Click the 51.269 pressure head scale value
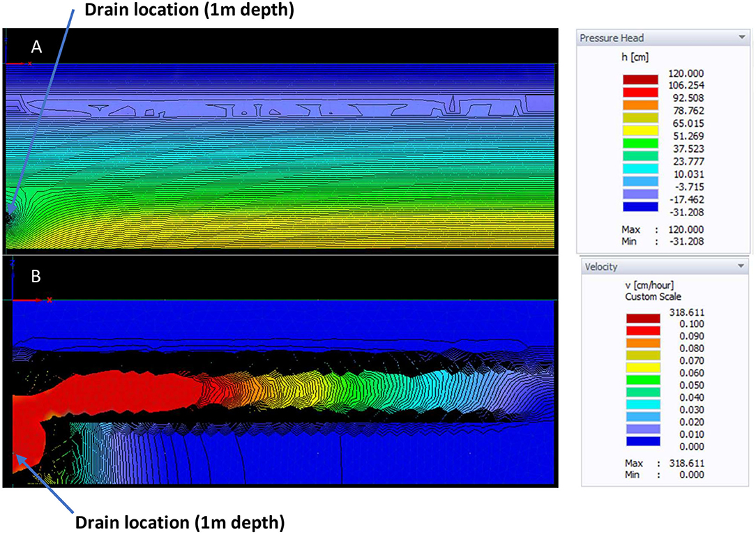The width and height of the screenshot is (756, 534). 688,137
